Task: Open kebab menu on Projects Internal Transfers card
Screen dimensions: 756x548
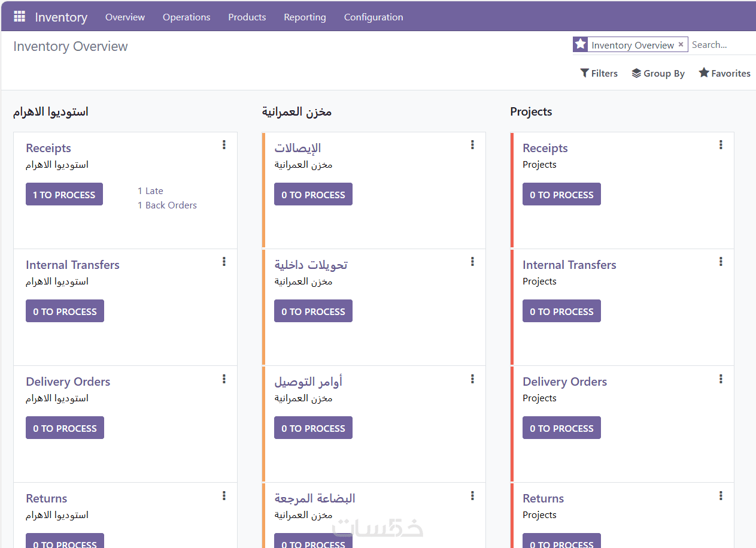Action: [721, 261]
